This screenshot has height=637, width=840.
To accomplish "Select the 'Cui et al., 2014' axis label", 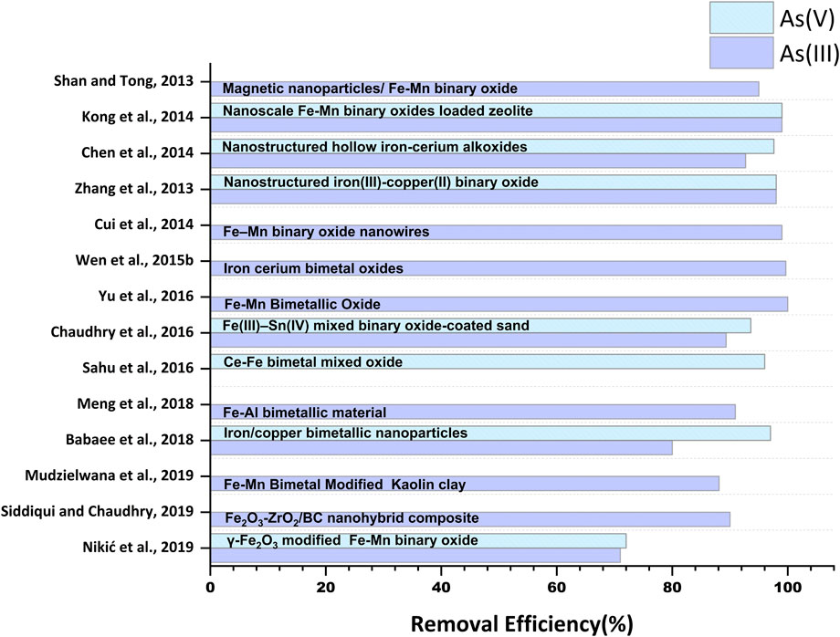I will (x=144, y=225).
